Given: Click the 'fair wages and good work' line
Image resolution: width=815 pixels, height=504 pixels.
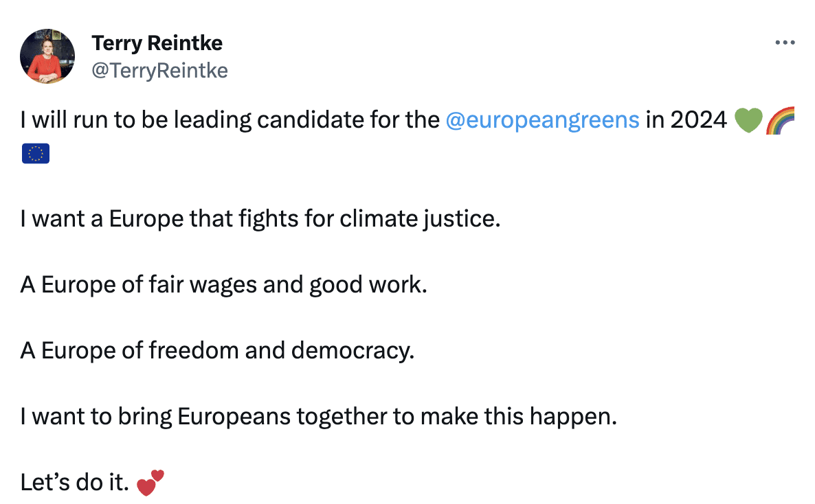Looking at the screenshot, I should (223, 285).
